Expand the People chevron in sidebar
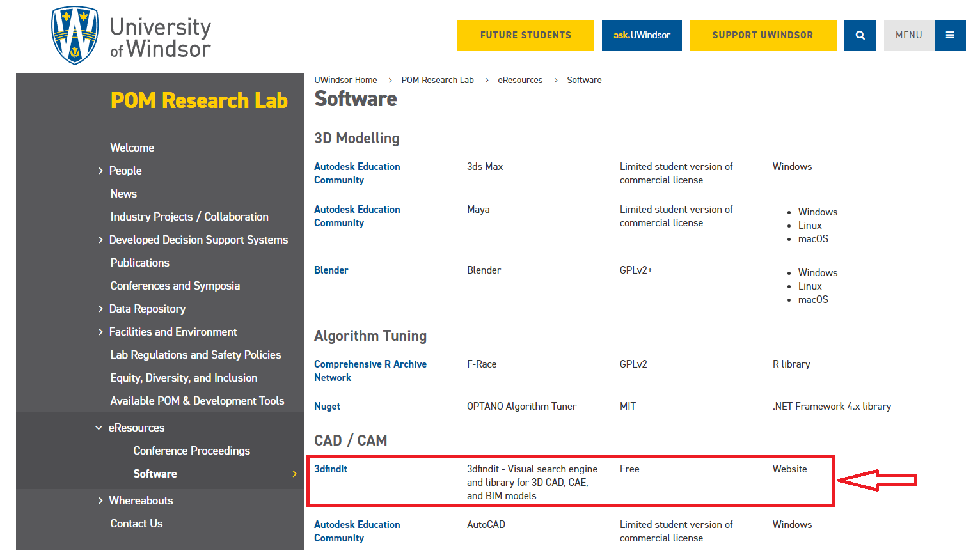 (x=100, y=171)
